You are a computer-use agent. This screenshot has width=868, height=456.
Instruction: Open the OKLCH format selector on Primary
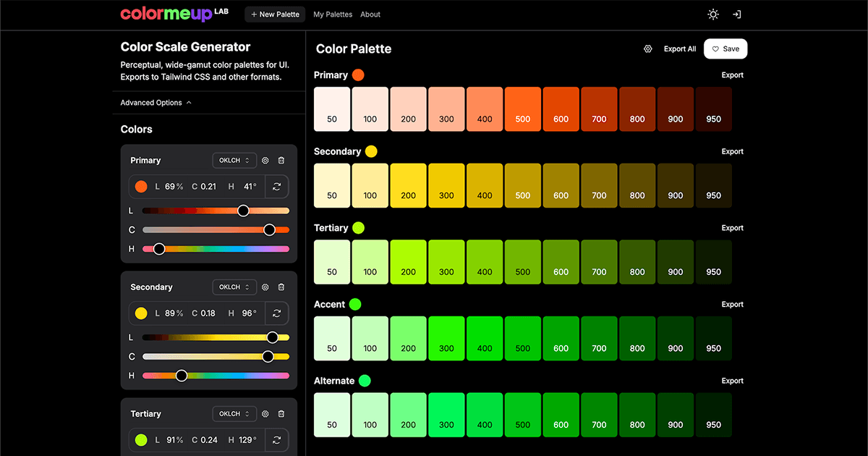coord(234,160)
